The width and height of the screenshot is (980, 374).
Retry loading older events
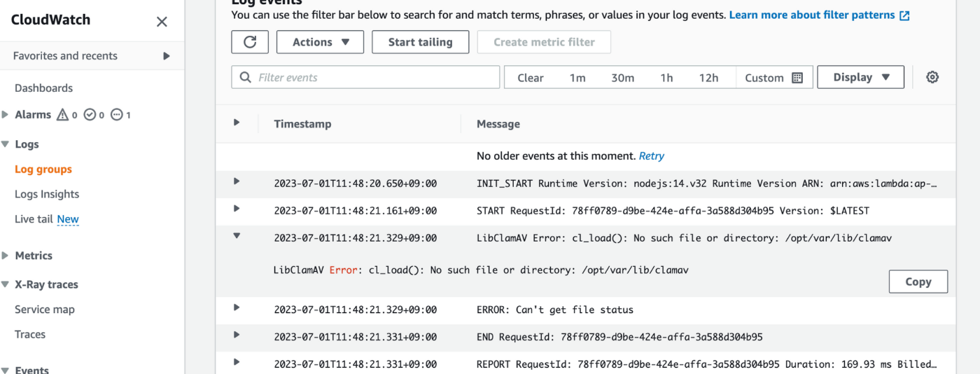(x=652, y=156)
